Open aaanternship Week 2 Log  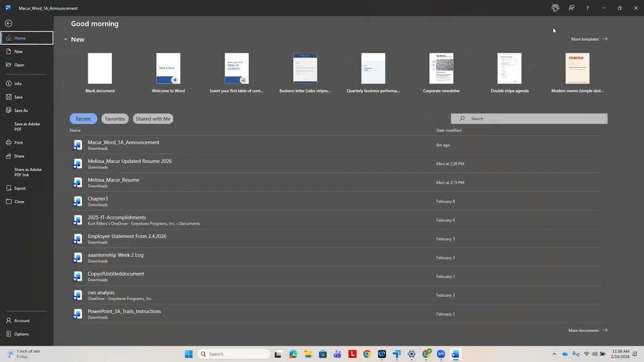335,257
